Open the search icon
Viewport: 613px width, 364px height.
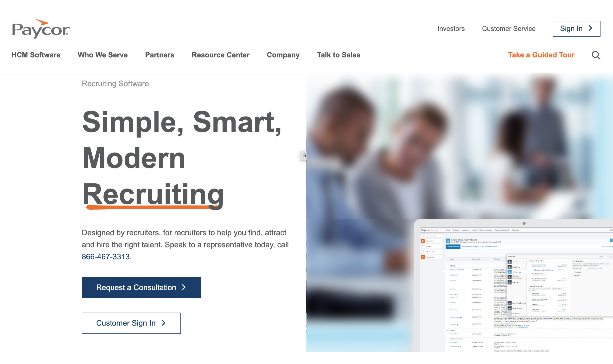[x=596, y=55]
